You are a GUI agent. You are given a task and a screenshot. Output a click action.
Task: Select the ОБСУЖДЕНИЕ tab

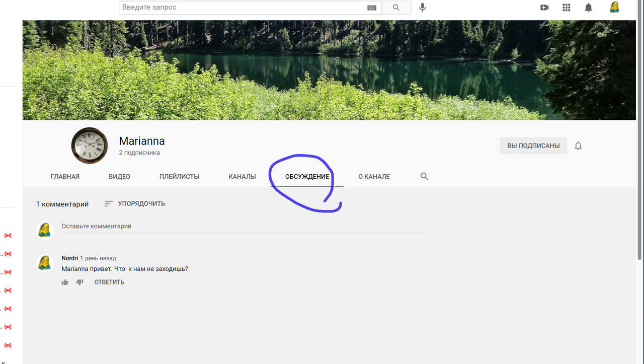pos(307,177)
